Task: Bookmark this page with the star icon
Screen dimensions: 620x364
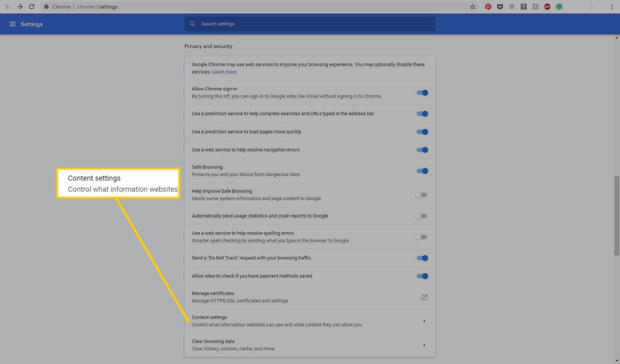Action: (x=473, y=7)
